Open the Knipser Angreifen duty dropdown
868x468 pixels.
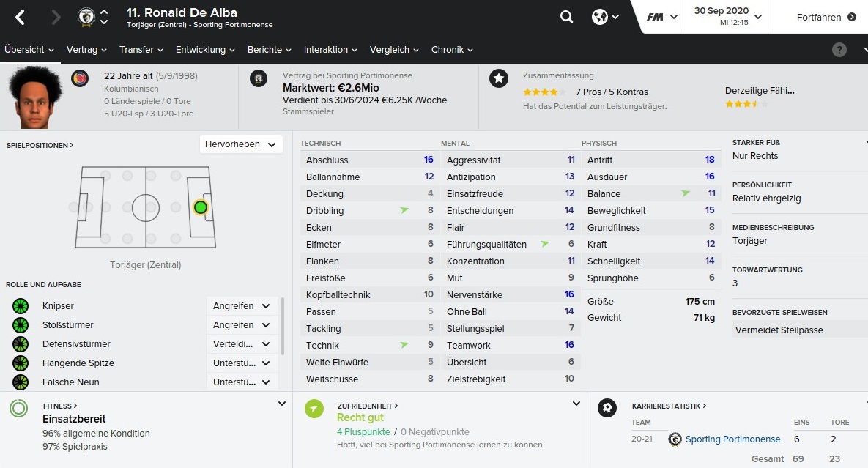click(x=242, y=306)
